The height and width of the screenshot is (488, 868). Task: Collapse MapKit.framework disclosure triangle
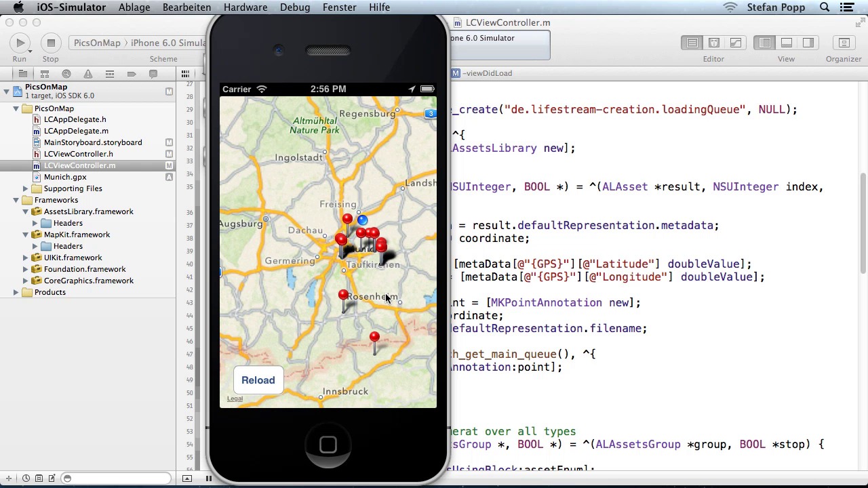25,235
